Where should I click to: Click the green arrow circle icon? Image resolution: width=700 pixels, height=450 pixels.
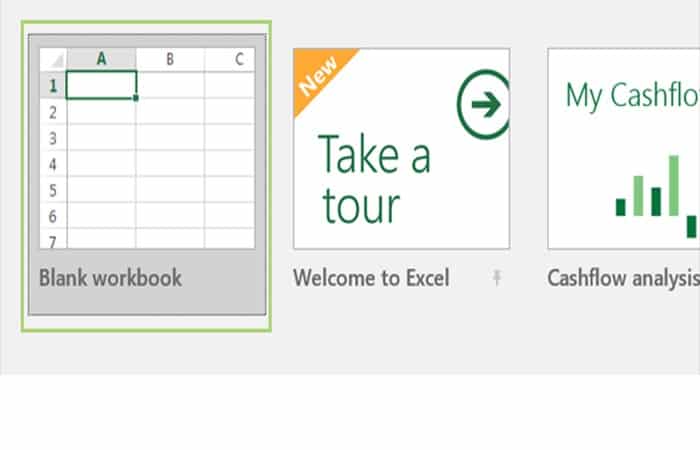(x=483, y=104)
